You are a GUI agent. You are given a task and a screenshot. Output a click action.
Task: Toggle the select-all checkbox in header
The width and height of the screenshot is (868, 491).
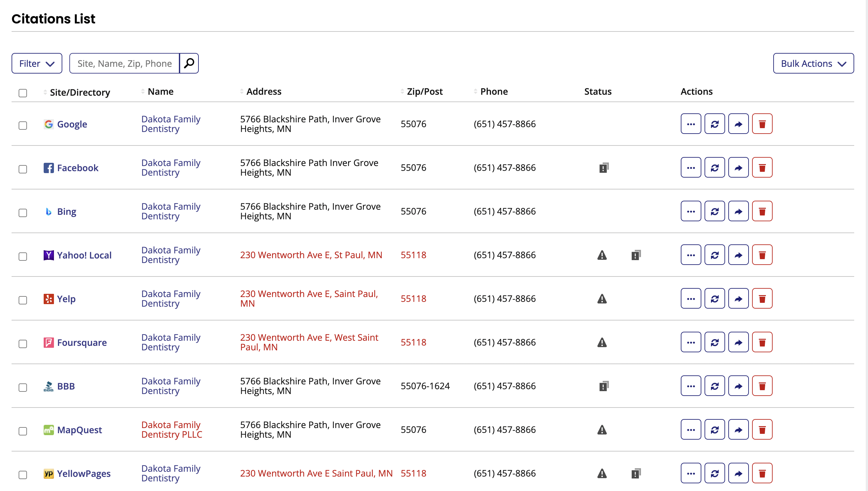point(22,93)
